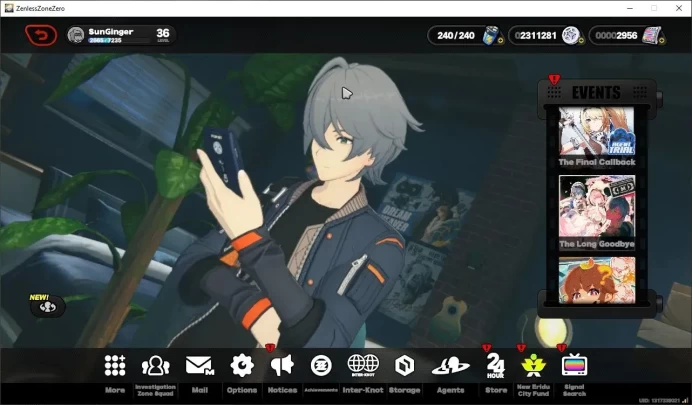This screenshot has height=405, width=692.
Task: Click the Dennies coin icon
Action: coord(570,35)
